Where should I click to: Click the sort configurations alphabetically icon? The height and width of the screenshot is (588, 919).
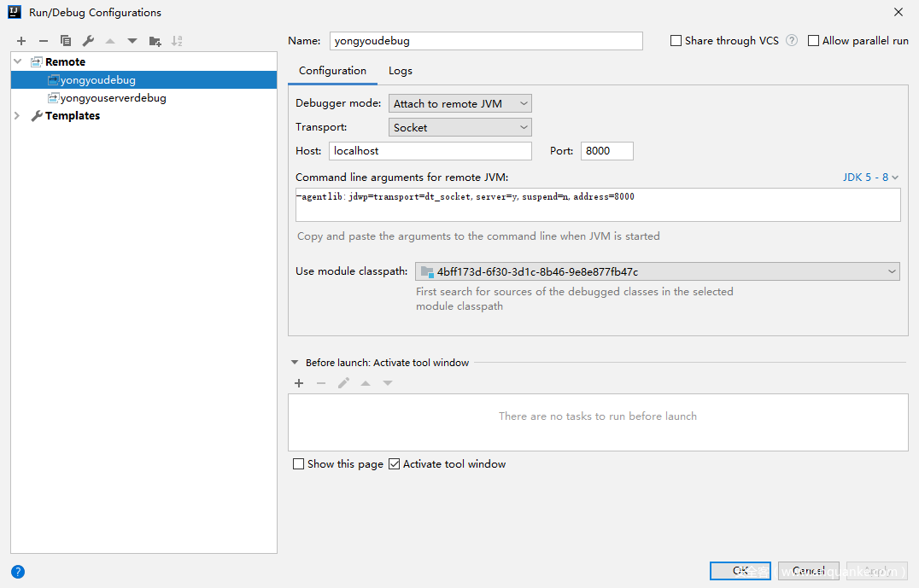177,41
